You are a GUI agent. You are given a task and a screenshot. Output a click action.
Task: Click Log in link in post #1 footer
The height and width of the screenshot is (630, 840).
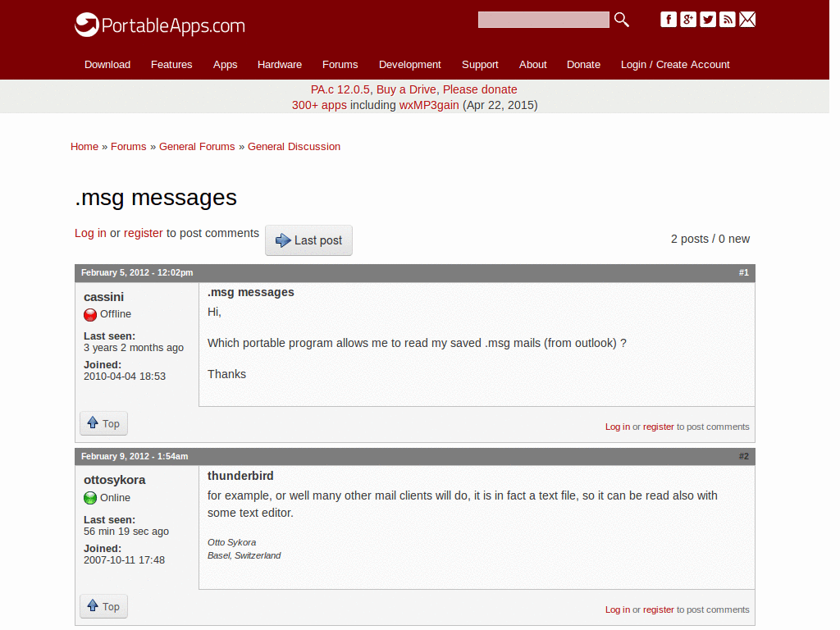(x=617, y=427)
